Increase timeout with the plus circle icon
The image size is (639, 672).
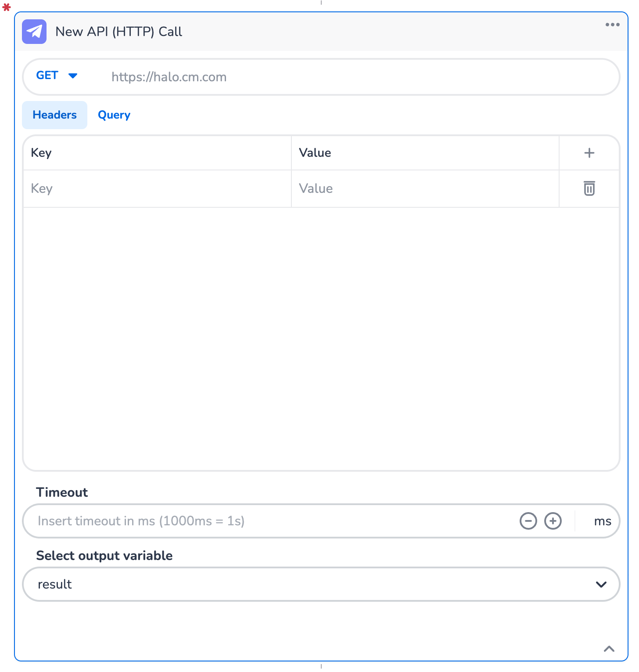[x=553, y=521]
